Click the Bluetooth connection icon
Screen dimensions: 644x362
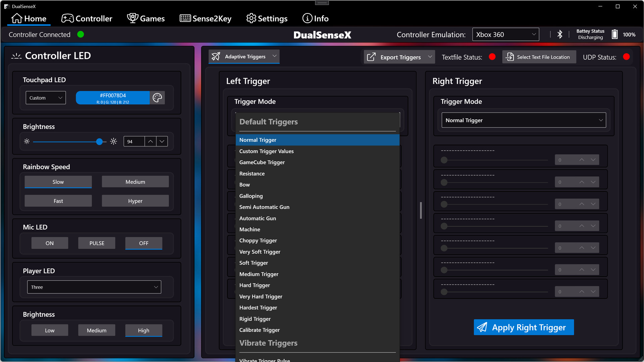point(559,35)
